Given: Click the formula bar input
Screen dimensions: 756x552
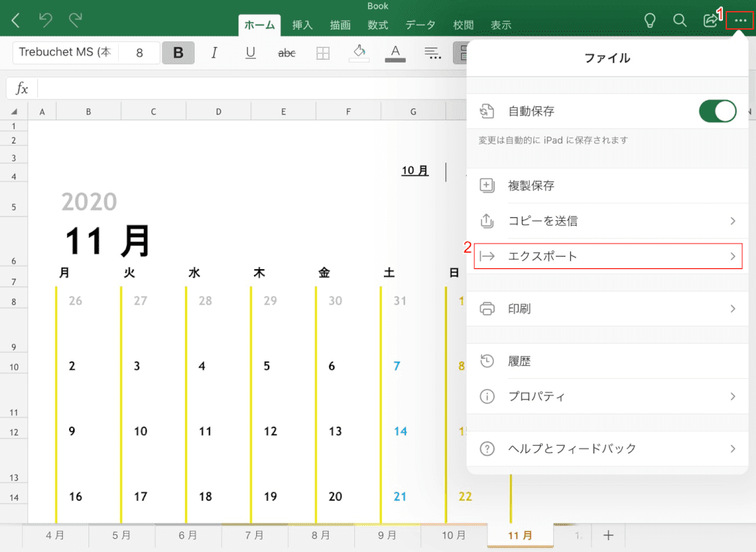Looking at the screenshot, I should [x=251, y=88].
